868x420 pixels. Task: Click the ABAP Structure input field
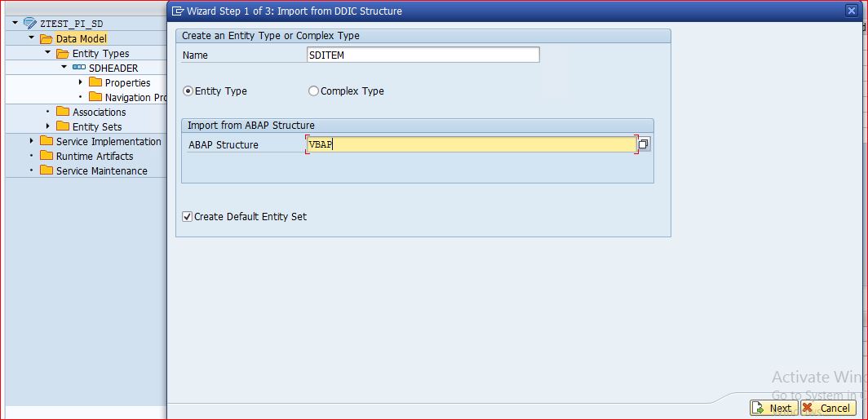coord(471,144)
